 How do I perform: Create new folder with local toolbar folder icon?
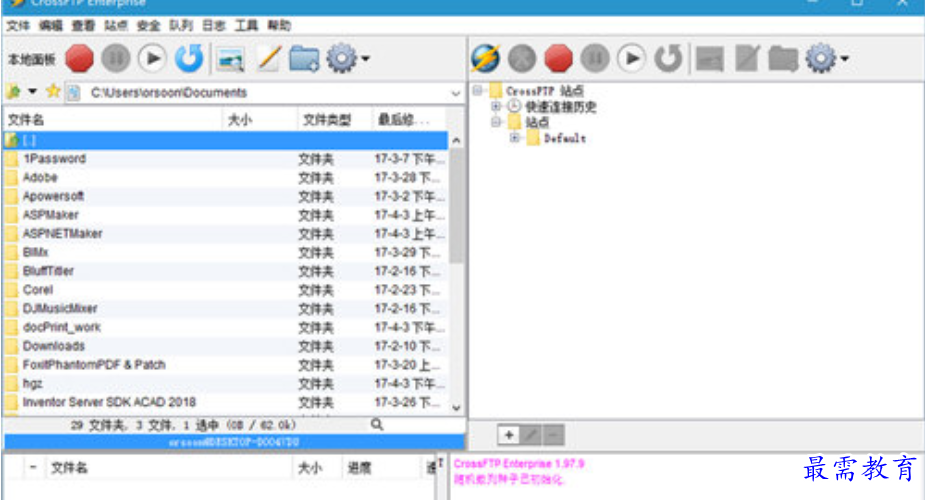pyautogui.click(x=304, y=58)
